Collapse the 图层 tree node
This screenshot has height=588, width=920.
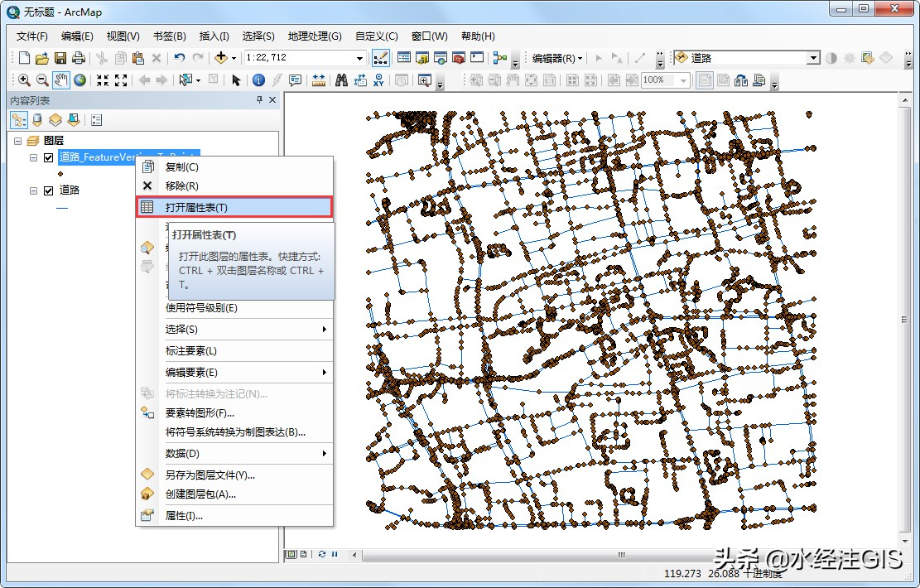click(x=18, y=140)
